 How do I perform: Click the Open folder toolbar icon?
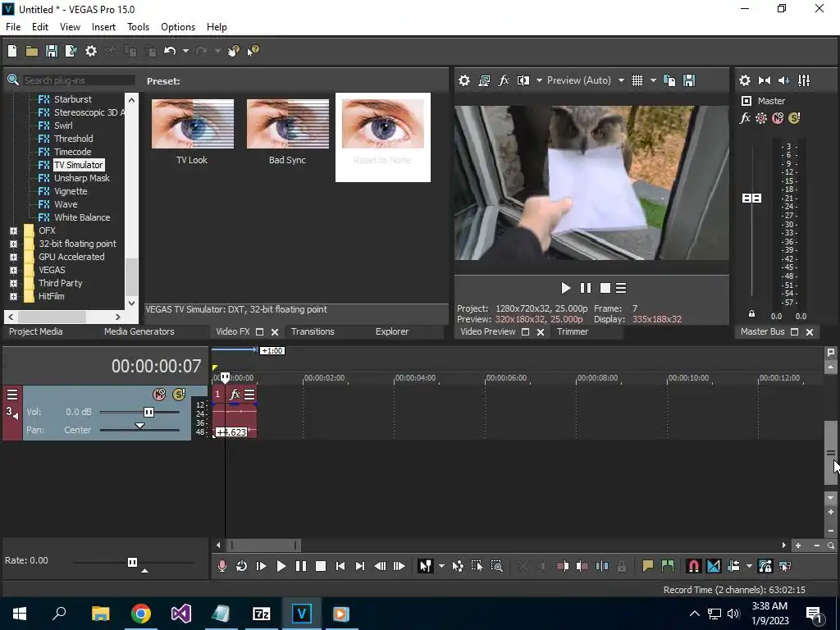[32, 51]
